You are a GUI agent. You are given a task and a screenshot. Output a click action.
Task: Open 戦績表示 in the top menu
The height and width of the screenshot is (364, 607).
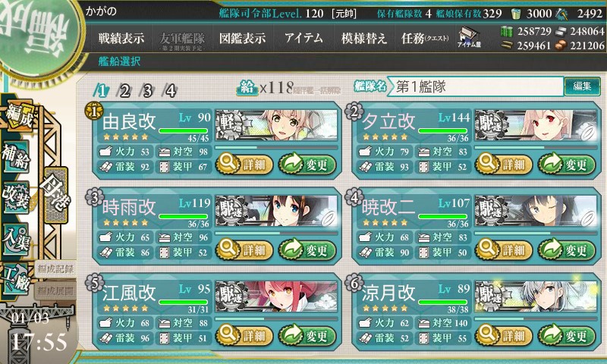coord(121,38)
